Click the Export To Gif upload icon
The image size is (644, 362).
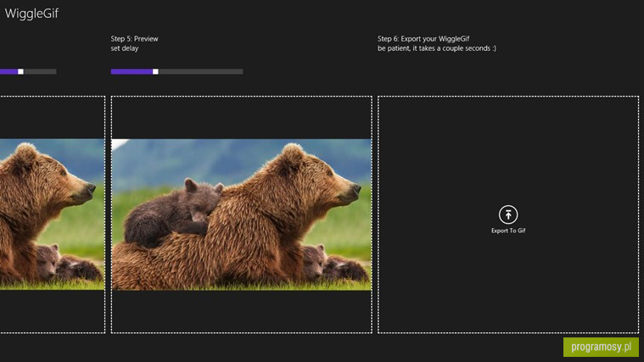point(508,214)
